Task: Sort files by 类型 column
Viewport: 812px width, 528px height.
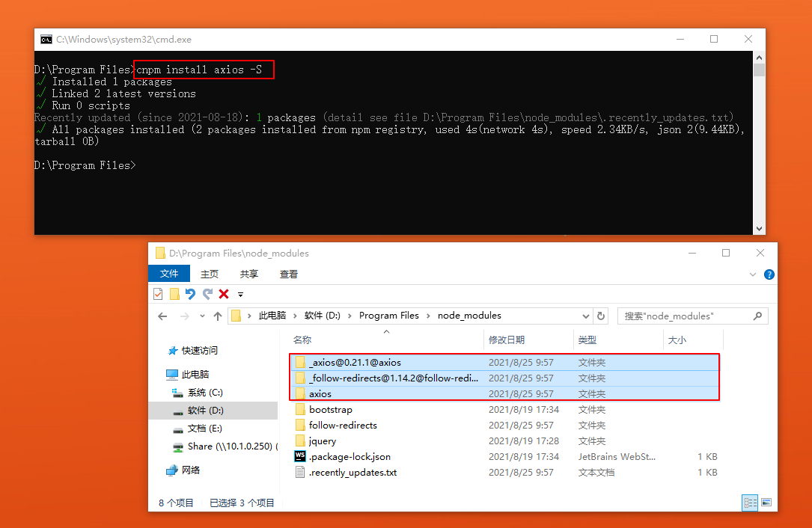Action: (587, 340)
